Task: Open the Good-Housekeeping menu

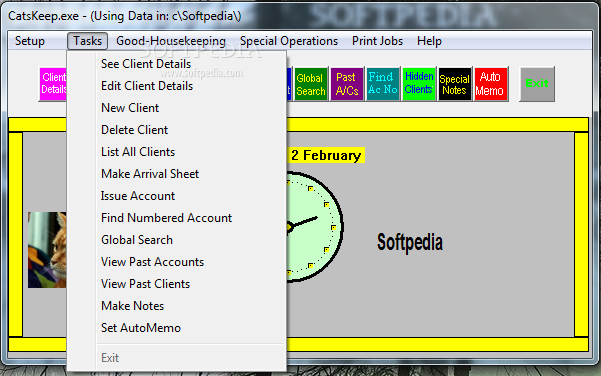Action: [x=171, y=41]
